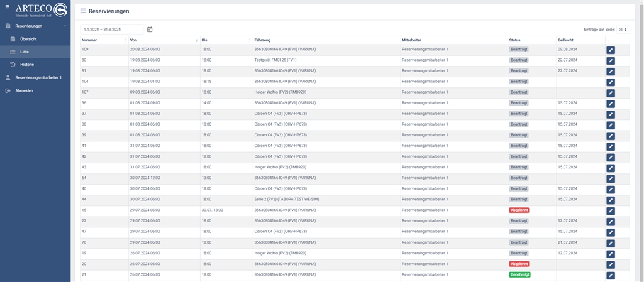The height and width of the screenshot is (282, 644).
Task: Click the Genehmigt badge of reservation 21
Action: click(x=519, y=274)
